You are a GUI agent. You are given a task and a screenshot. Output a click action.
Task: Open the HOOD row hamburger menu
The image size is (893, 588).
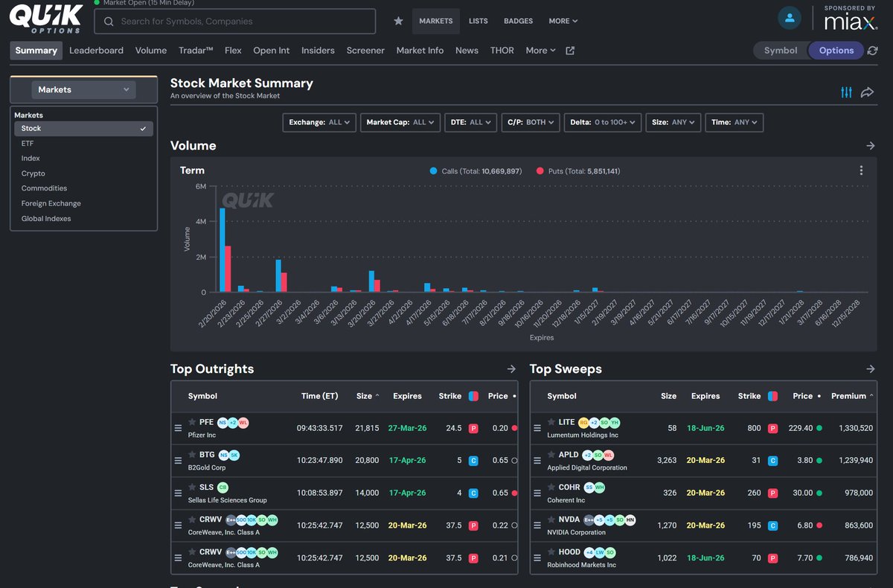pos(537,557)
